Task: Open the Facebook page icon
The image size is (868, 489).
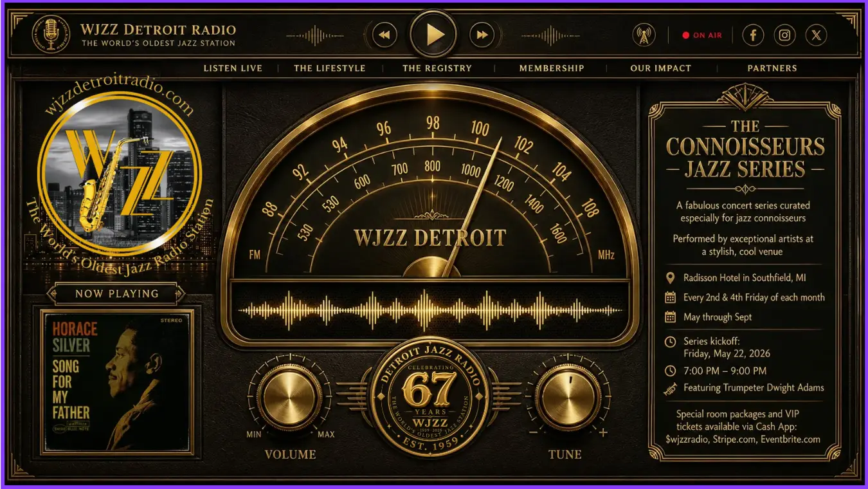Action: point(753,35)
